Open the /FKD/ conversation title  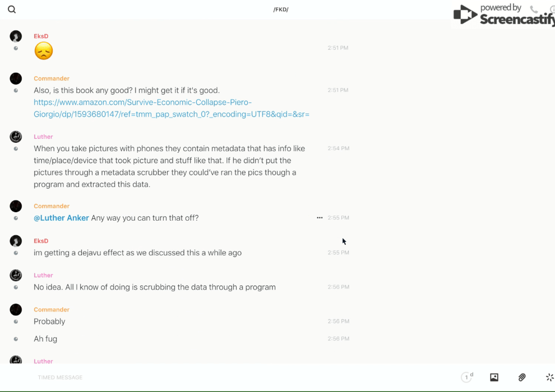tap(281, 10)
